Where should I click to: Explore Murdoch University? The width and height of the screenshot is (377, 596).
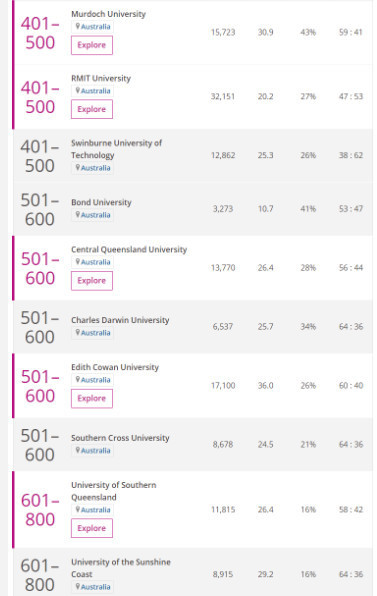pos(92,45)
